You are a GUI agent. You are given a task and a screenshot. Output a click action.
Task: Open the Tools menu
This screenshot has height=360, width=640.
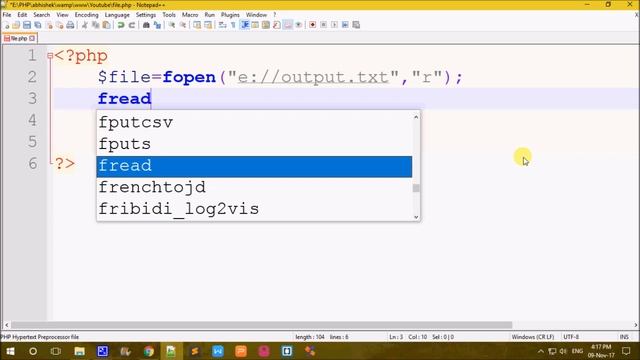point(169,15)
